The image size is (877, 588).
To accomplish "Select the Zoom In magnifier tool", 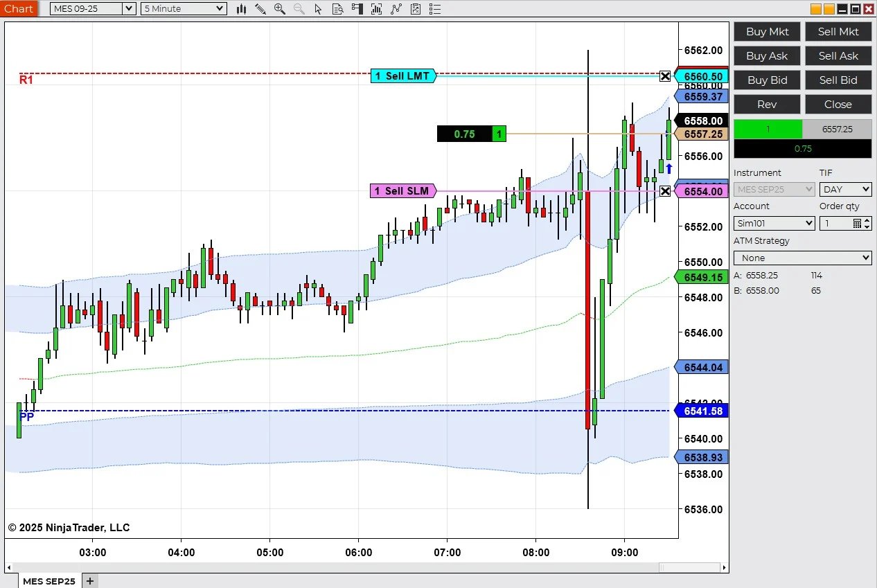I will point(280,9).
